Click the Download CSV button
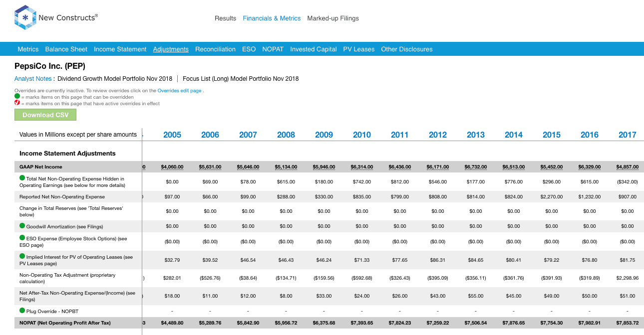This screenshot has width=644, height=335. click(45, 115)
